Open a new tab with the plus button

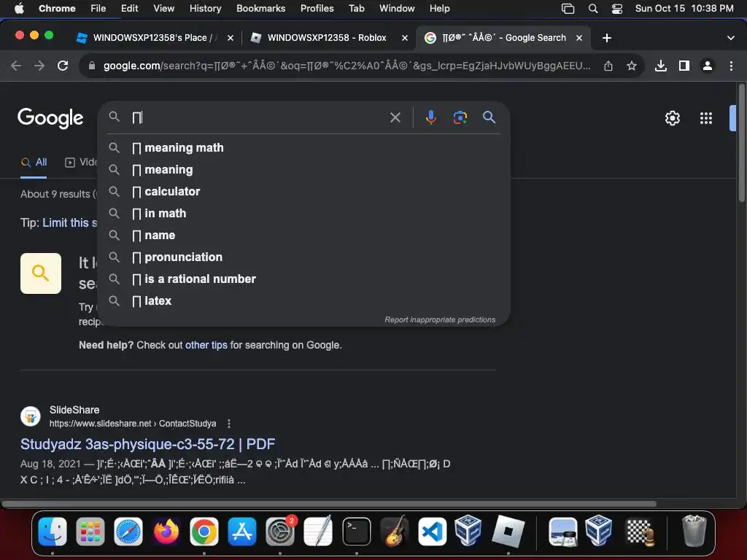pos(606,38)
